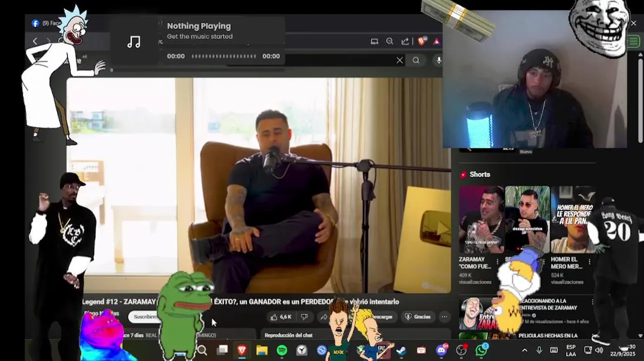Start YouTube voice search microphone
Screen dimensions: 644x361
pyautogui.click(x=438, y=60)
